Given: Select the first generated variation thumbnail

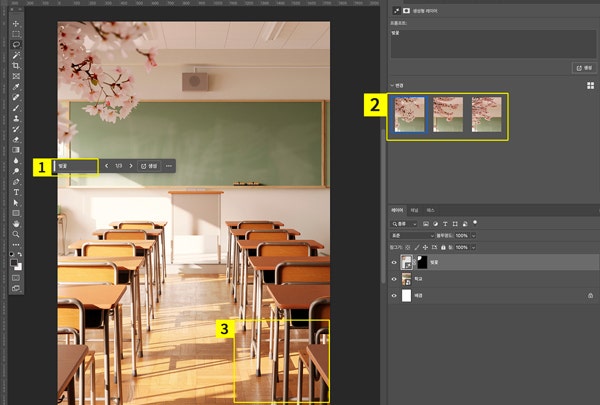Looking at the screenshot, I should pos(409,114).
